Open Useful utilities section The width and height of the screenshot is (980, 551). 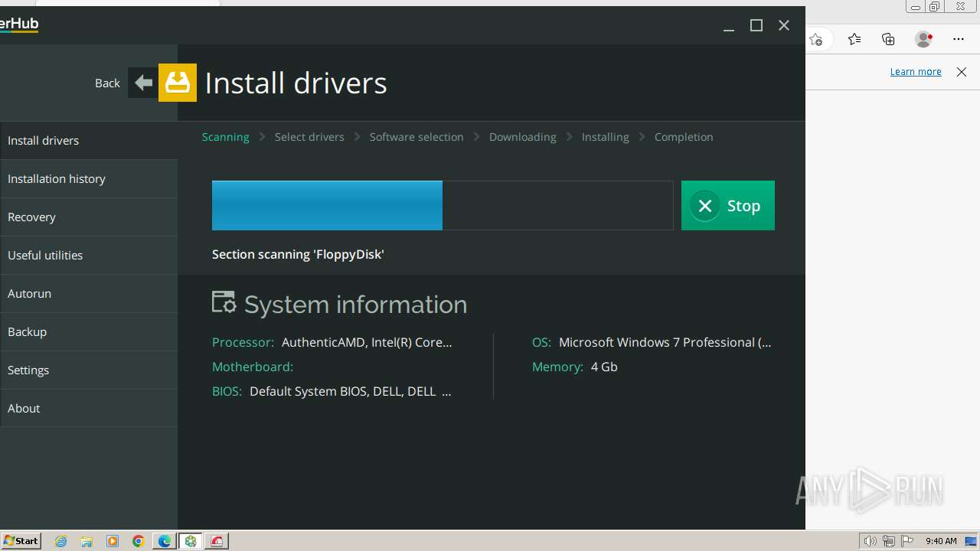[89, 256]
